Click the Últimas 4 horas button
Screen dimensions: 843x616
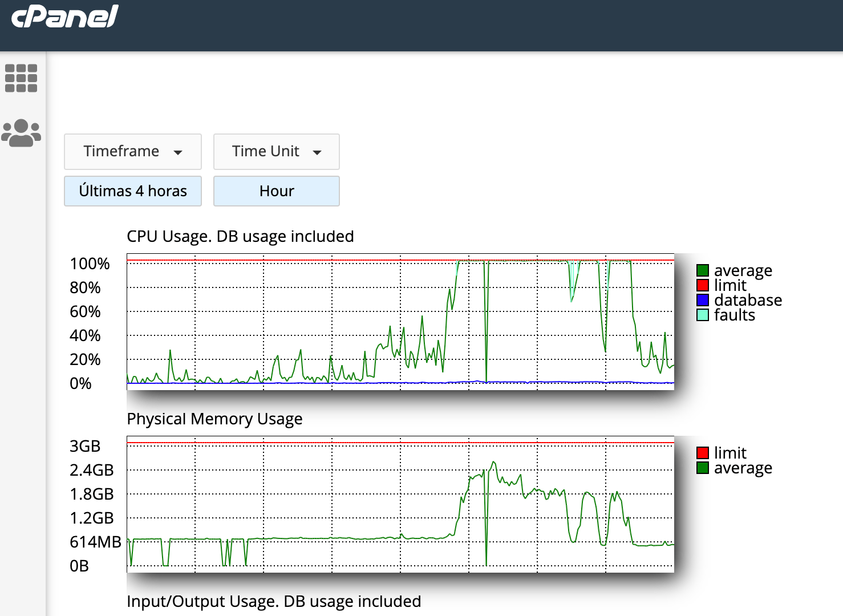point(133,191)
